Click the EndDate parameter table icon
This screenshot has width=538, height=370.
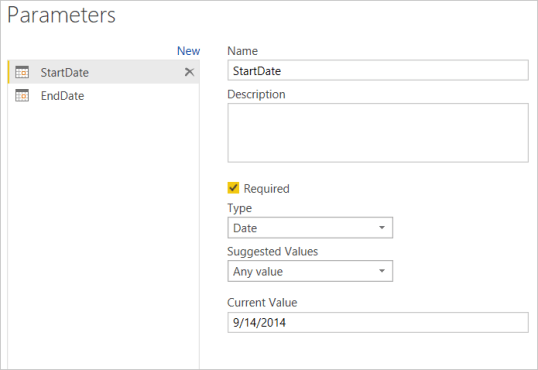22,95
